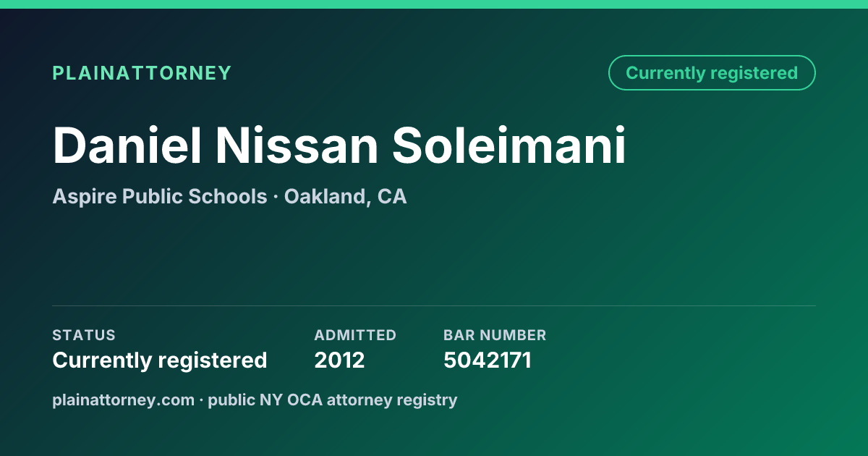Select Currently registered status value
This screenshot has width=868, height=456.
pos(160,360)
